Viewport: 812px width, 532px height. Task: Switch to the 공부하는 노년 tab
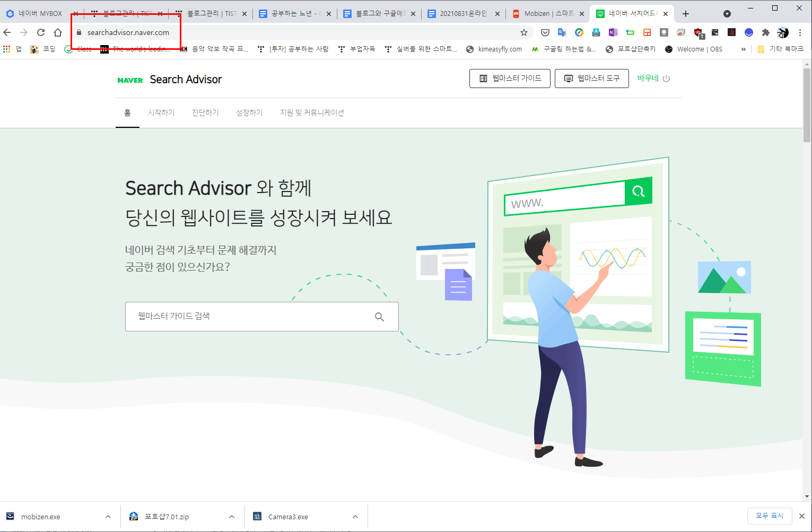tap(294, 14)
